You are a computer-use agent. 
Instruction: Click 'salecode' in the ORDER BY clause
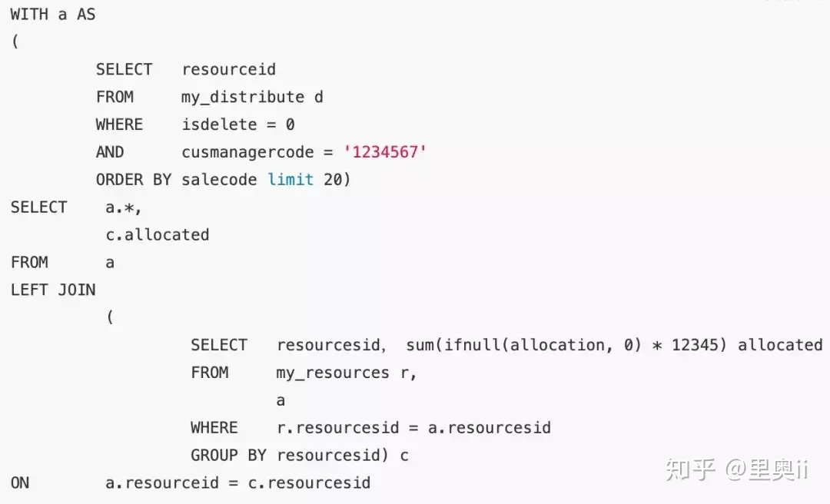[x=219, y=180]
